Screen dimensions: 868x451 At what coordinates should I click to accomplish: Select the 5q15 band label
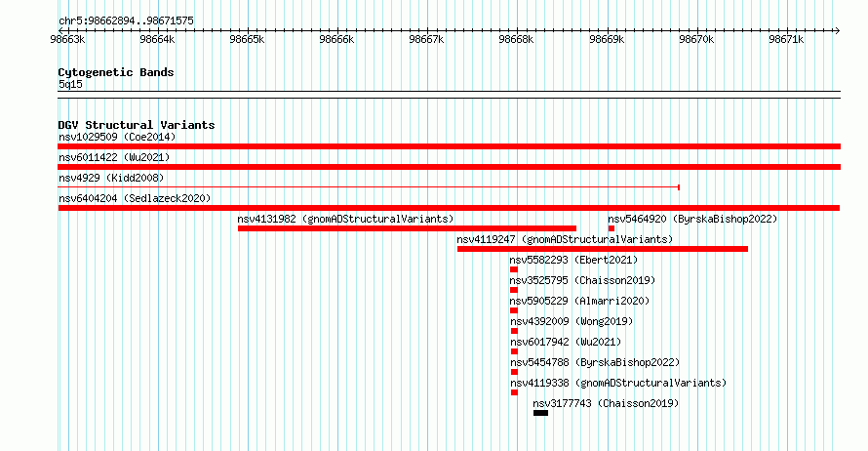70,84
